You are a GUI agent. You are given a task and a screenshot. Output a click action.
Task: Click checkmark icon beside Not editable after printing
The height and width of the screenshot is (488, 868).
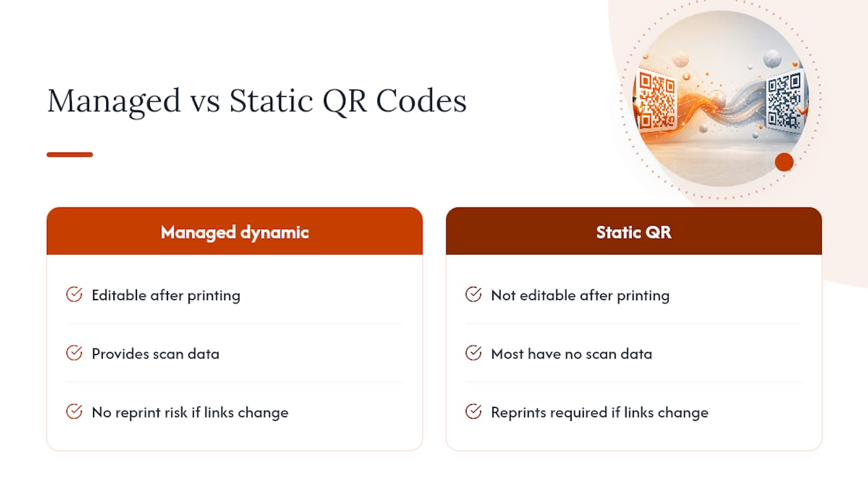473,295
